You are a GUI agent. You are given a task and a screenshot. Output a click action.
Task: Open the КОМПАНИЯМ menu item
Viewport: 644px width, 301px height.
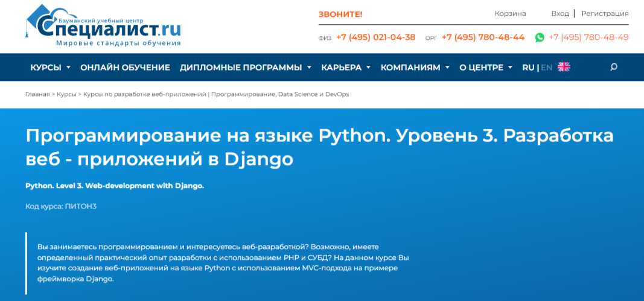(x=410, y=68)
